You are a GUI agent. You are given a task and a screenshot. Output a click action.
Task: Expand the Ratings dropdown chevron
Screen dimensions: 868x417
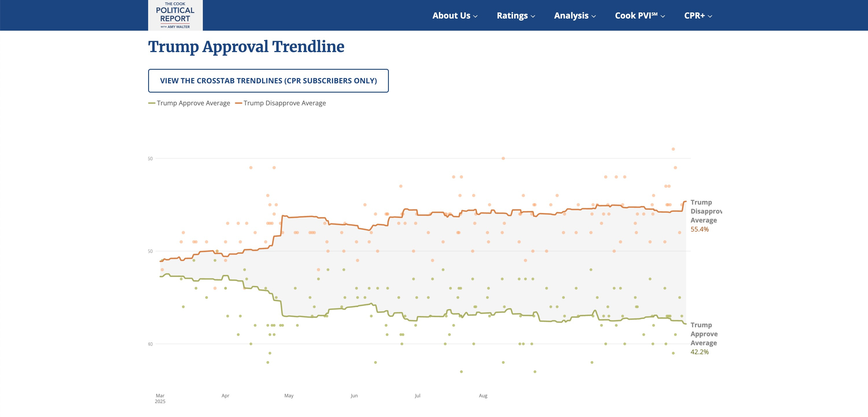click(533, 16)
